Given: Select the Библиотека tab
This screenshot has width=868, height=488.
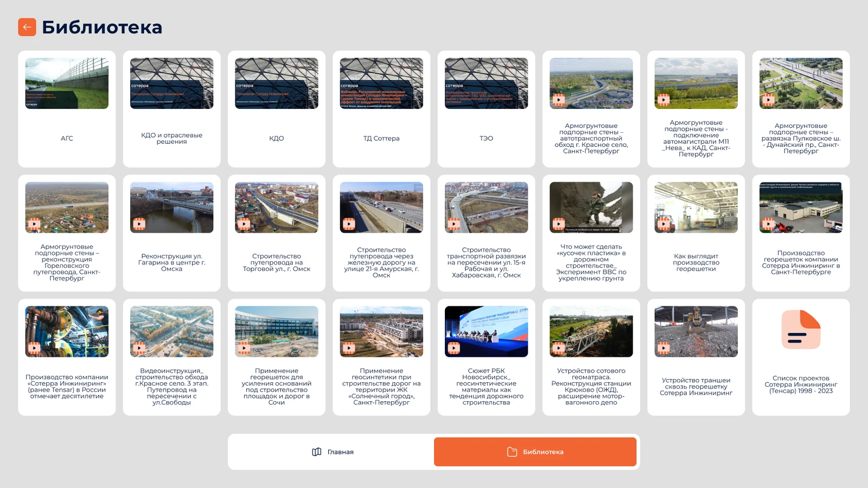Looking at the screenshot, I should tap(535, 452).
